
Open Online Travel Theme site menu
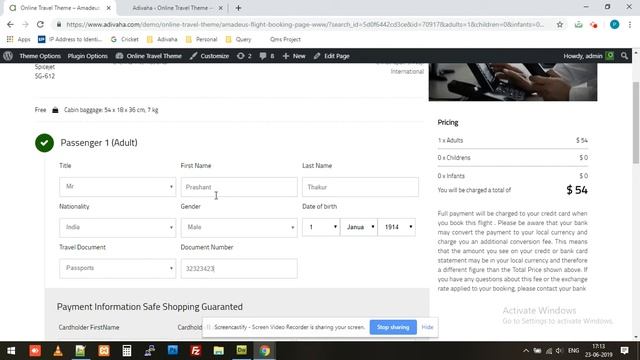tap(149, 56)
